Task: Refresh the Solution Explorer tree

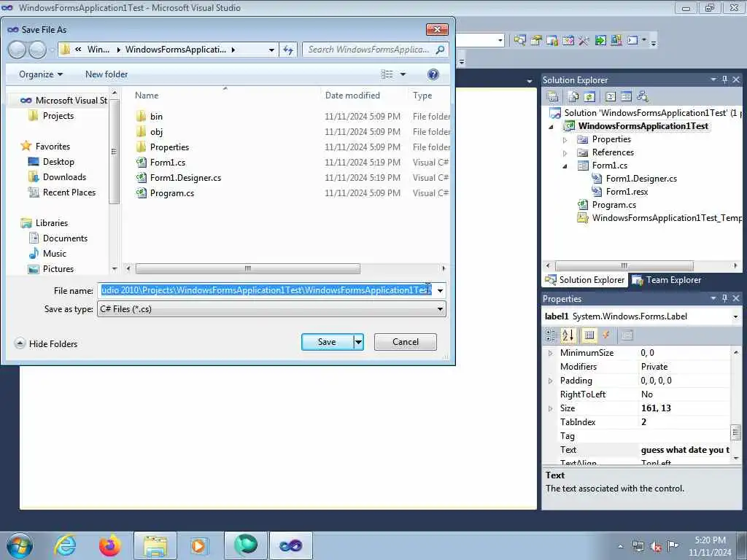Action: tap(589, 97)
